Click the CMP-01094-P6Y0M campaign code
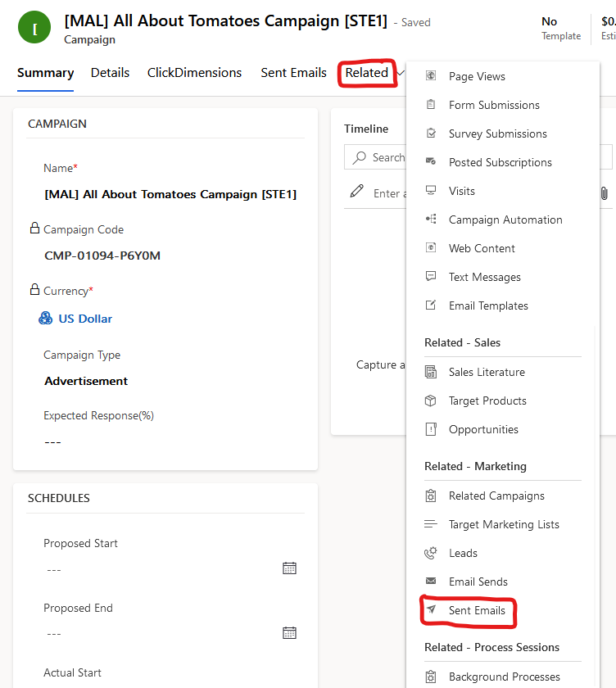The width and height of the screenshot is (616, 688). pos(102,256)
